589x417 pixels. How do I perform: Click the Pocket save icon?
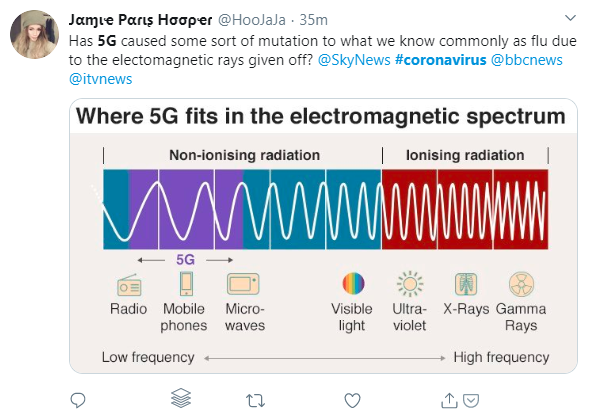471,400
